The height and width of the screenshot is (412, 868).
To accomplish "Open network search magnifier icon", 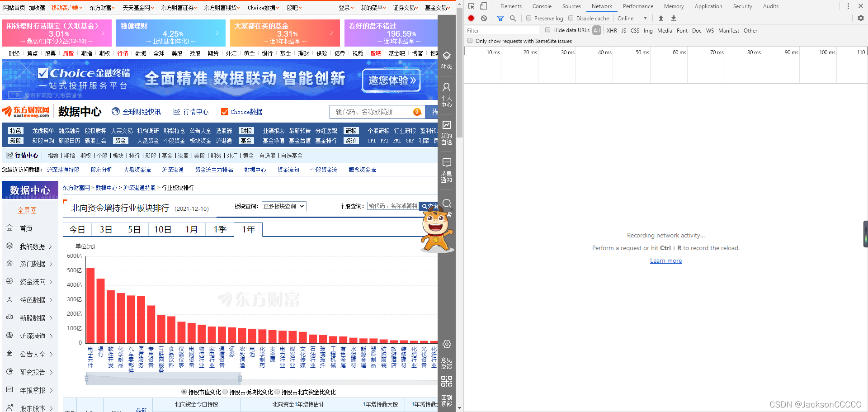I will point(513,18).
